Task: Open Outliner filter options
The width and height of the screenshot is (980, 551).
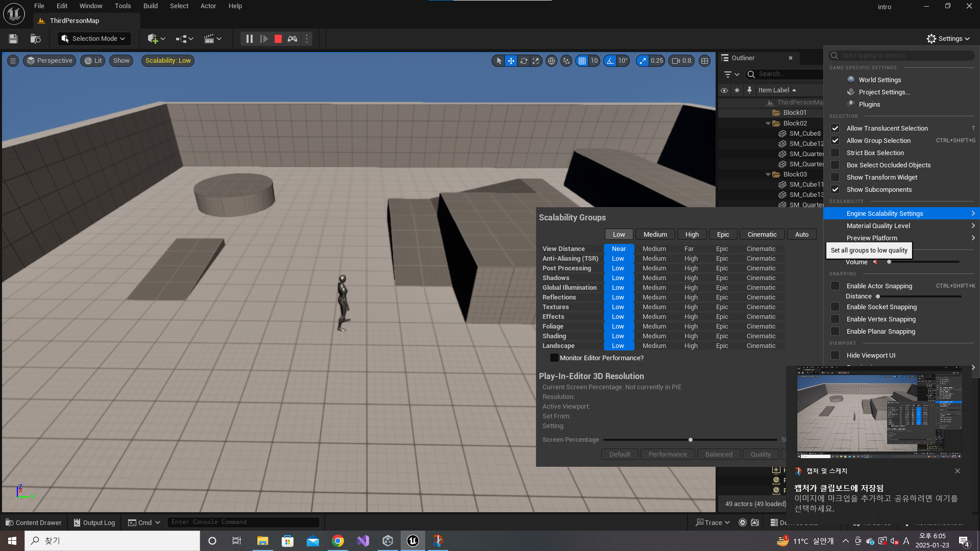Action: 732,74
